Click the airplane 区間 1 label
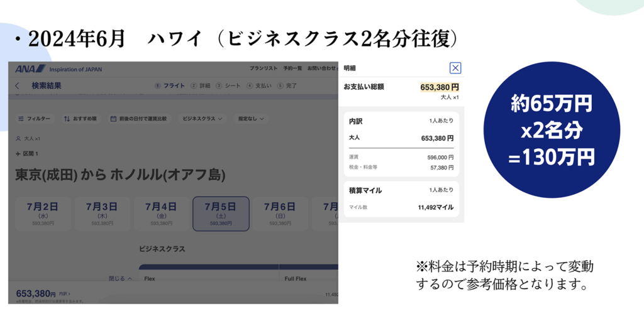This screenshot has width=644, height=311. [27, 154]
